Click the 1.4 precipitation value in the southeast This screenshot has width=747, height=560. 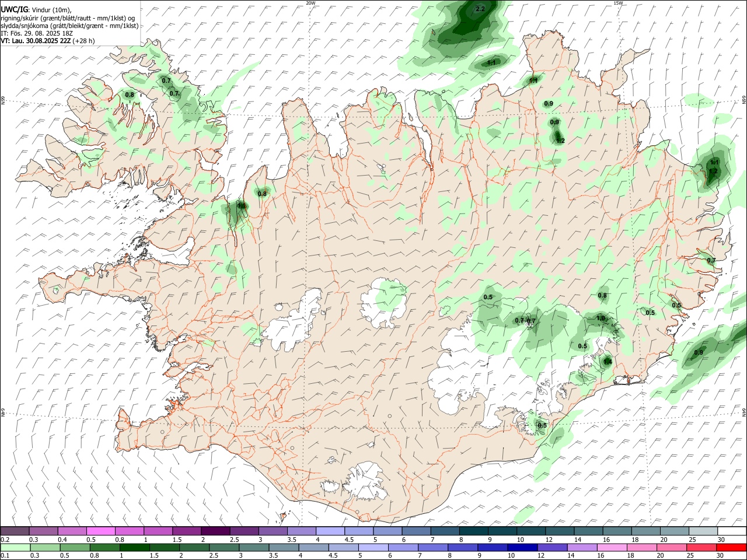click(x=608, y=362)
